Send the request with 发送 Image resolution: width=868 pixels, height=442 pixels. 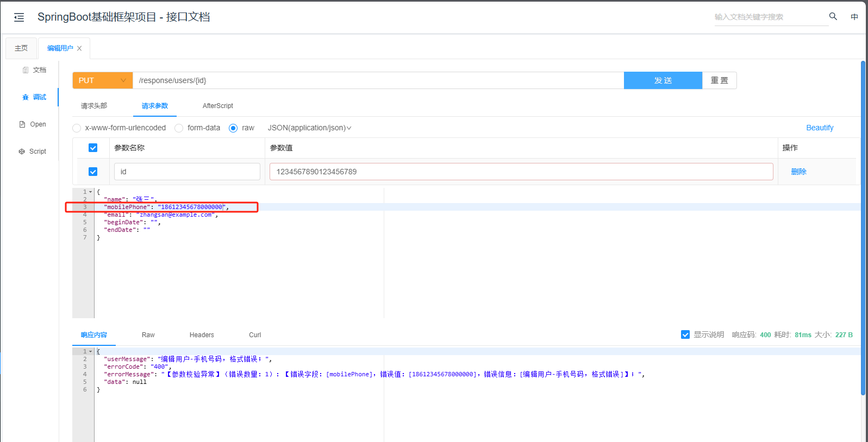(x=663, y=80)
